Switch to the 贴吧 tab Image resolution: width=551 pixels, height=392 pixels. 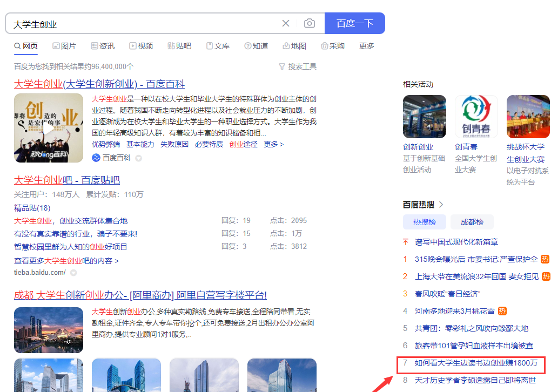click(x=179, y=46)
